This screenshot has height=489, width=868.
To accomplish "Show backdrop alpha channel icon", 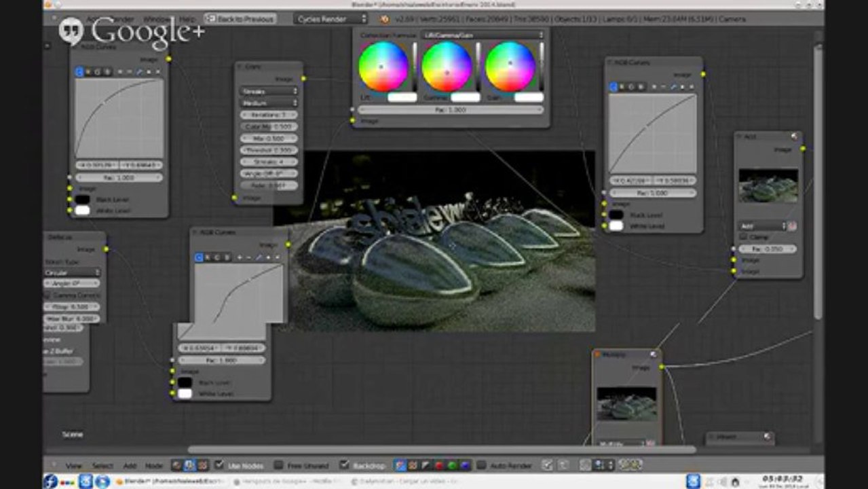I will tap(426, 465).
